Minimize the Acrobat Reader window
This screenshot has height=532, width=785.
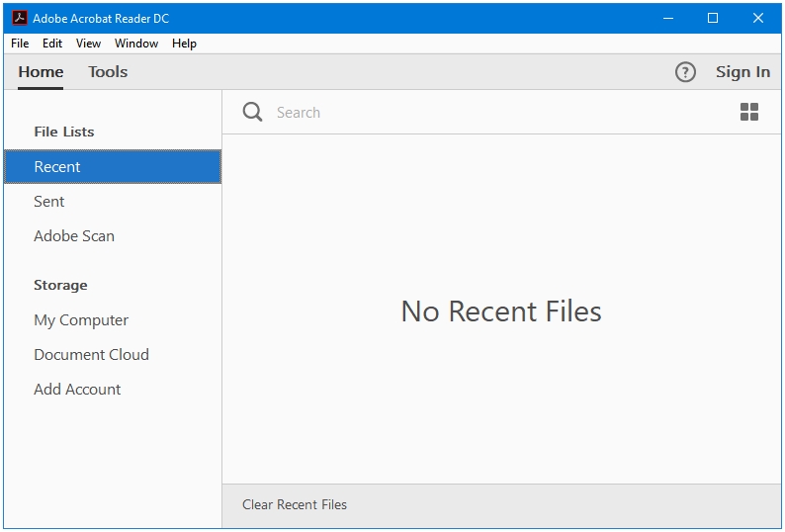point(667,18)
